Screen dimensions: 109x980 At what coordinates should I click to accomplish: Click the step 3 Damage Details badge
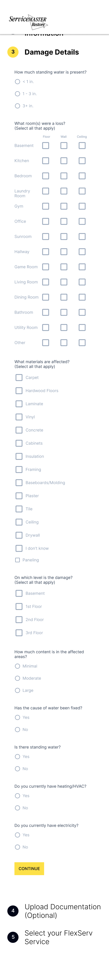click(13, 52)
